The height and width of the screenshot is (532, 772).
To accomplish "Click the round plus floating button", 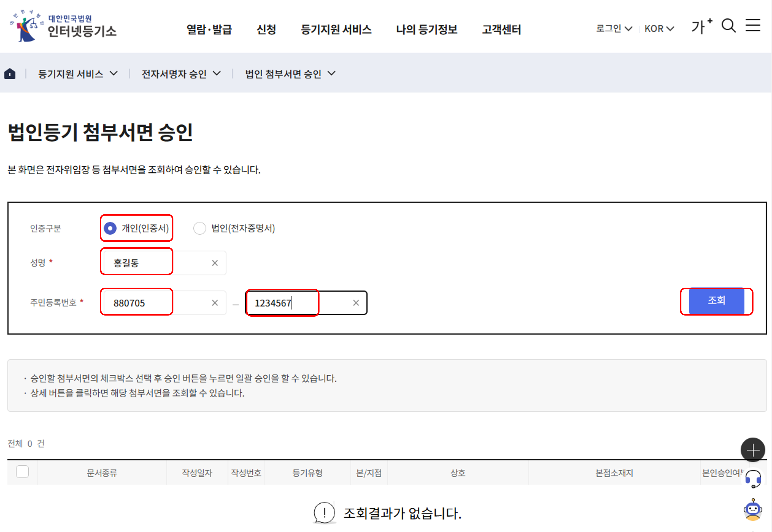I will (753, 450).
